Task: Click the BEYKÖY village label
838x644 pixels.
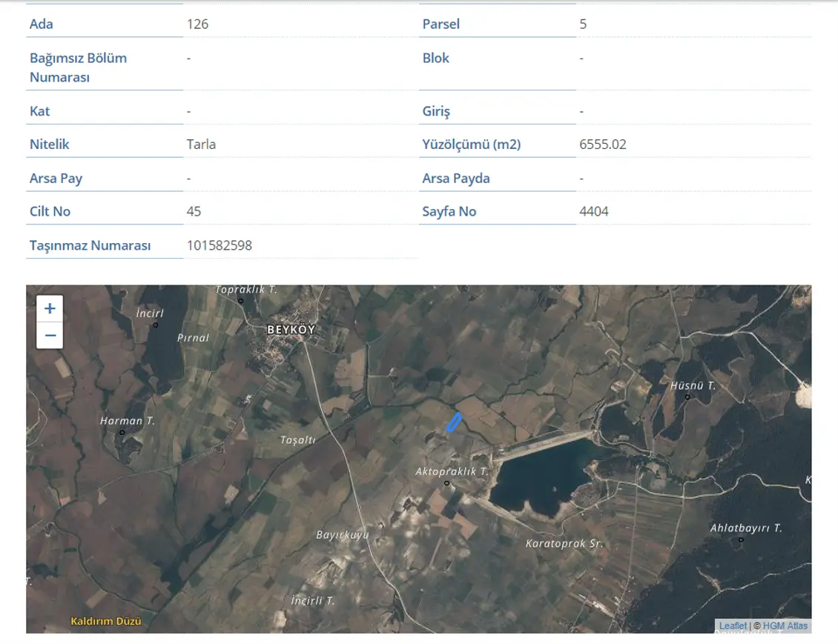Action: pyautogui.click(x=291, y=330)
